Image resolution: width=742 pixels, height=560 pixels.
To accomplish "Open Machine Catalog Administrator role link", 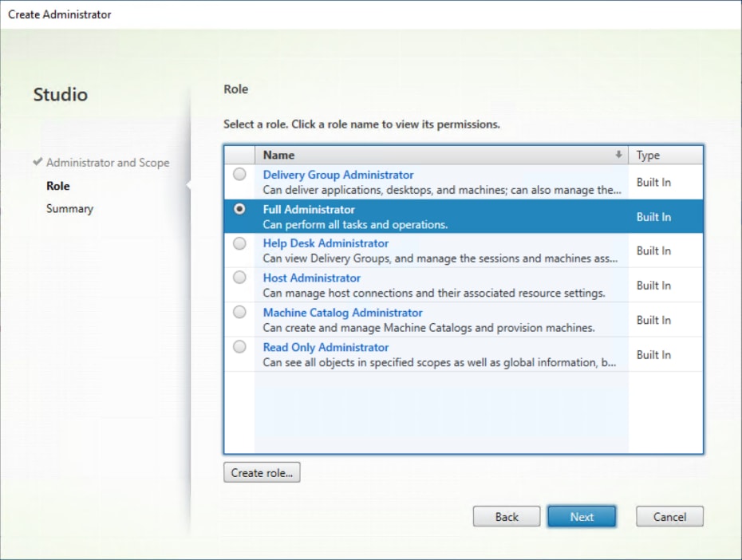I will tap(342, 313).
